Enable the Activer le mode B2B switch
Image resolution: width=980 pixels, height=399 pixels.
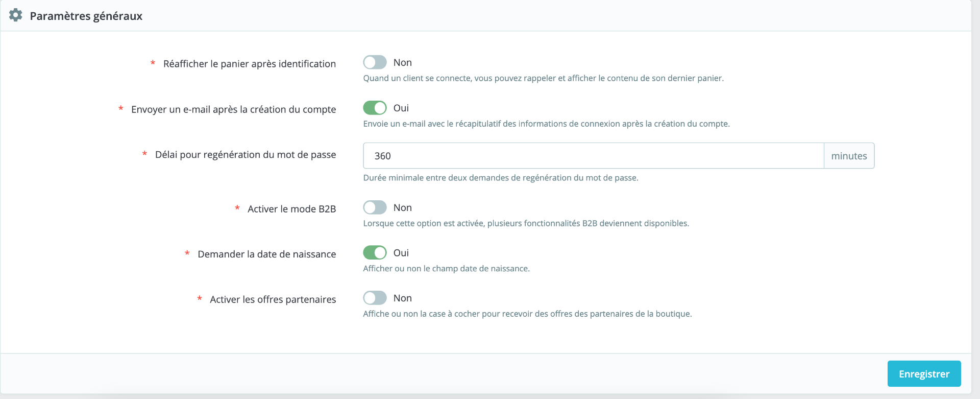(x=375, y=207)
